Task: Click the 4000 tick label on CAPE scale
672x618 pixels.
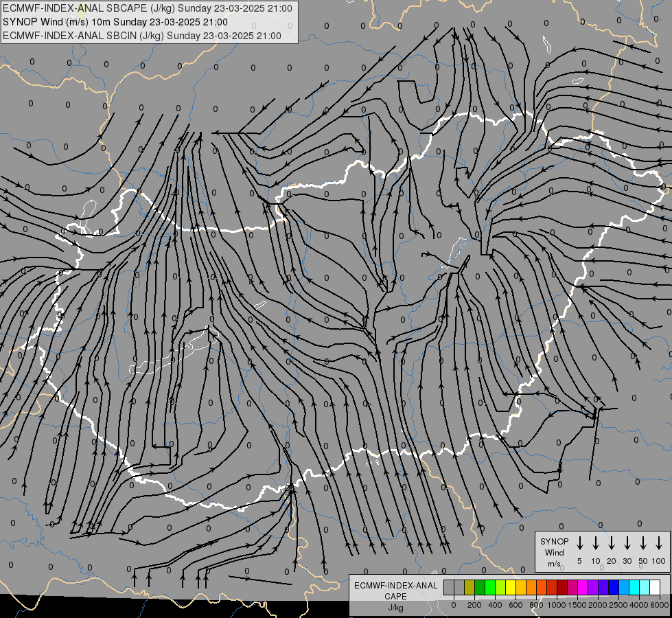Action: (x=639, y=605)
